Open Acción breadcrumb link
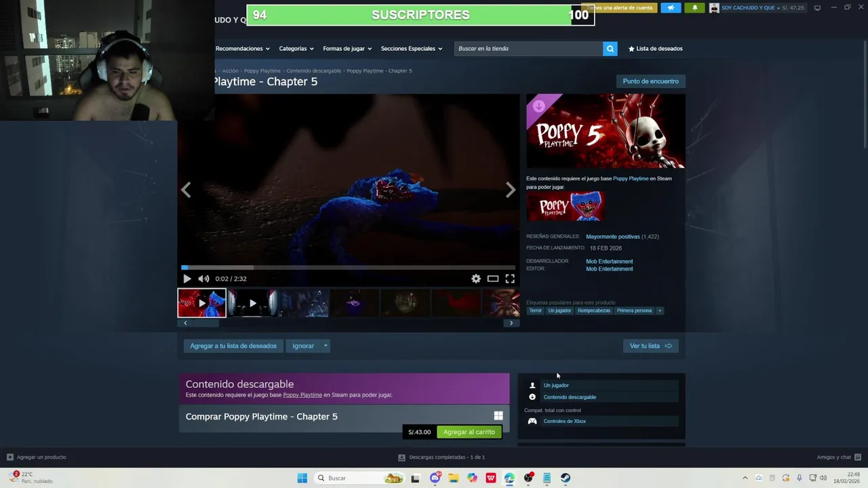868x488 pixels. [231, 71]
